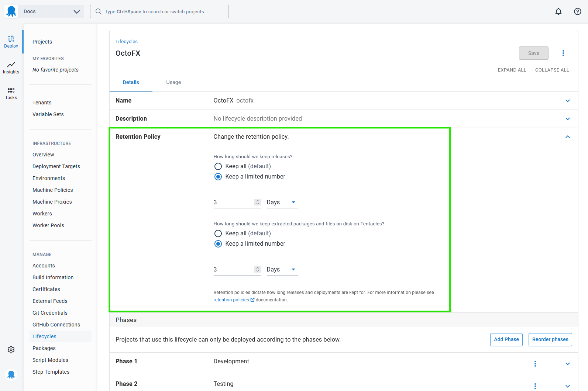Open GitHub Connections in the sidebar
The image size is (588, 391).
point(56,325)
